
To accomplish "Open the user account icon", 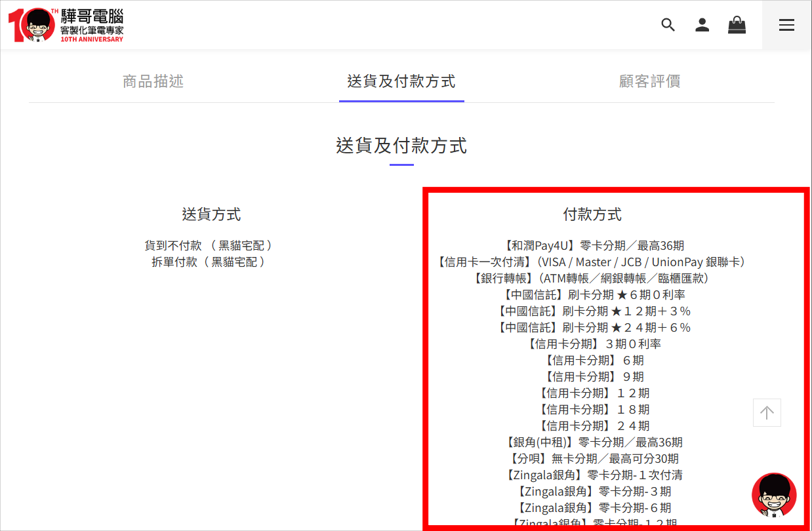I will click(702, 25).
